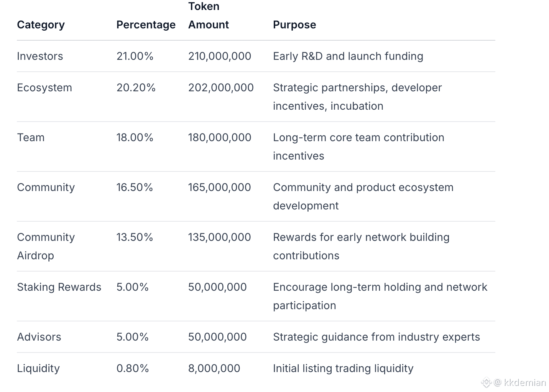Click the Team category cell
The height and width of the screenshot is (392, 549).
31,137
